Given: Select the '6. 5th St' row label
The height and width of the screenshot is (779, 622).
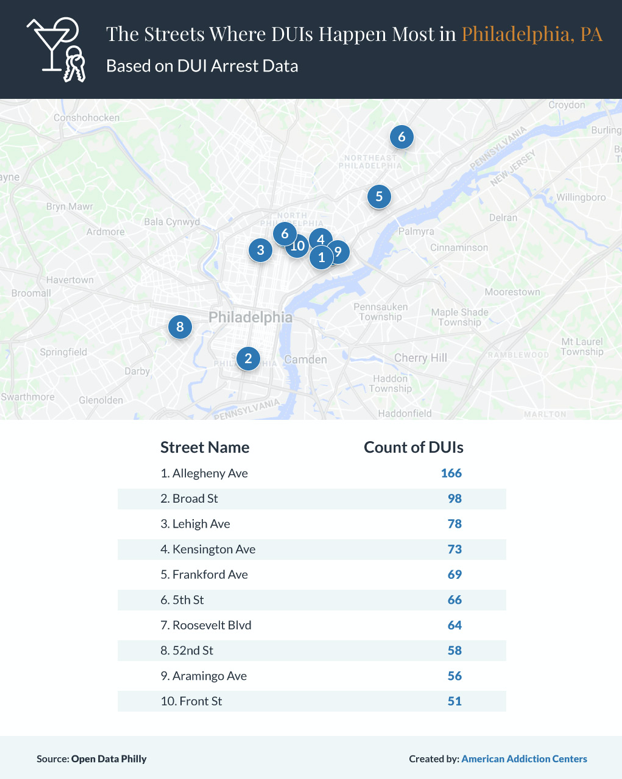Looking at the screenshot, I should pos(182,600).
